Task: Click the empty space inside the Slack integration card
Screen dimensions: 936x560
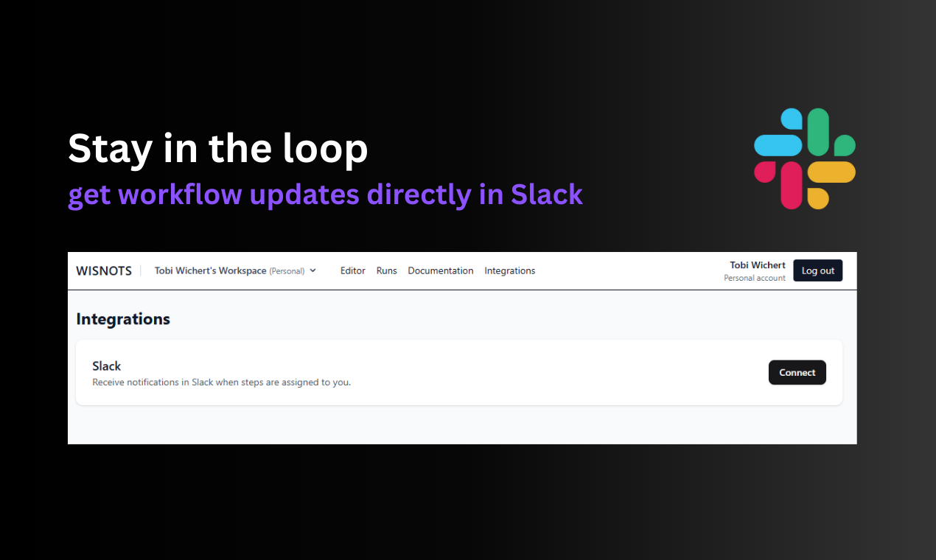Action: 560,372
